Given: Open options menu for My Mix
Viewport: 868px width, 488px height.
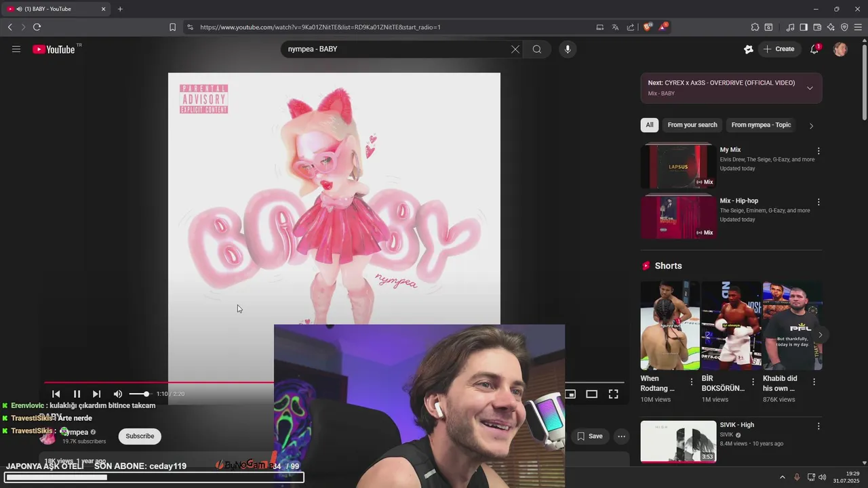Looking at the screenshot, I should pyautogui.click(x=818, y=151).
